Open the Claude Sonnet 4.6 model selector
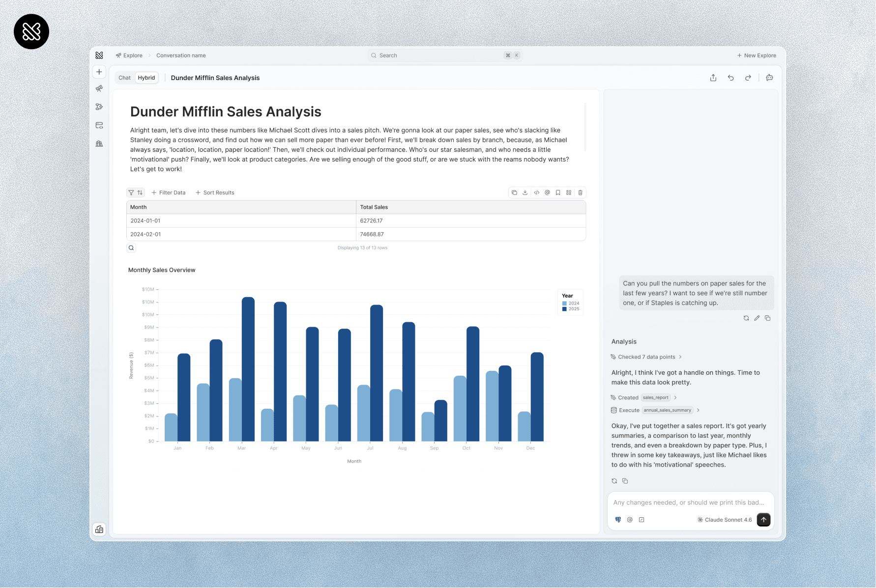Image resolution: width=876 pixels, height=588 pixels. 725,520
